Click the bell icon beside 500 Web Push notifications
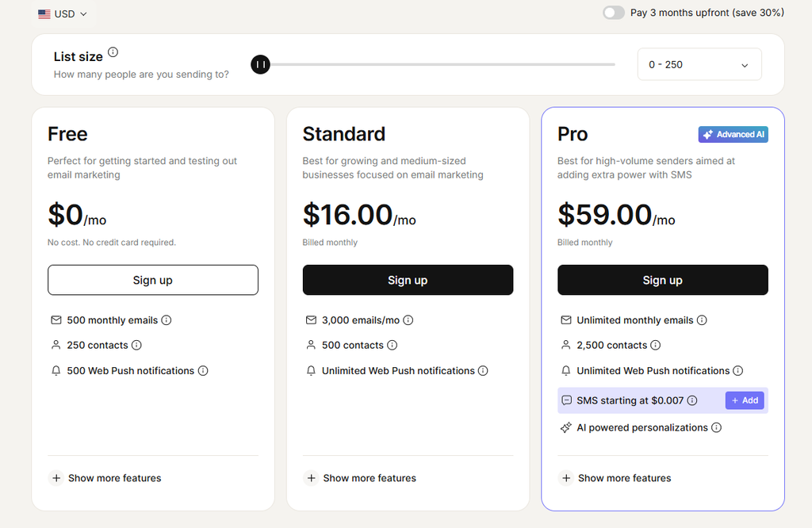 pyautogui.click(x=56, y=371)
